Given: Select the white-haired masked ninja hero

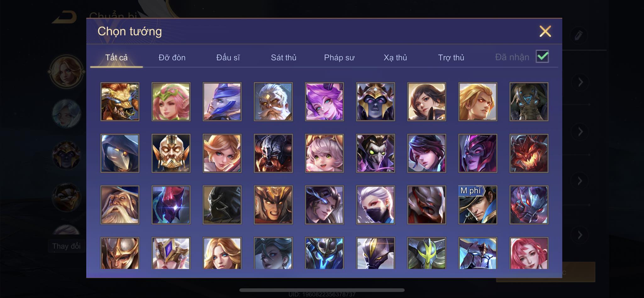Looking at the screenshot, I should pos(375,205).
